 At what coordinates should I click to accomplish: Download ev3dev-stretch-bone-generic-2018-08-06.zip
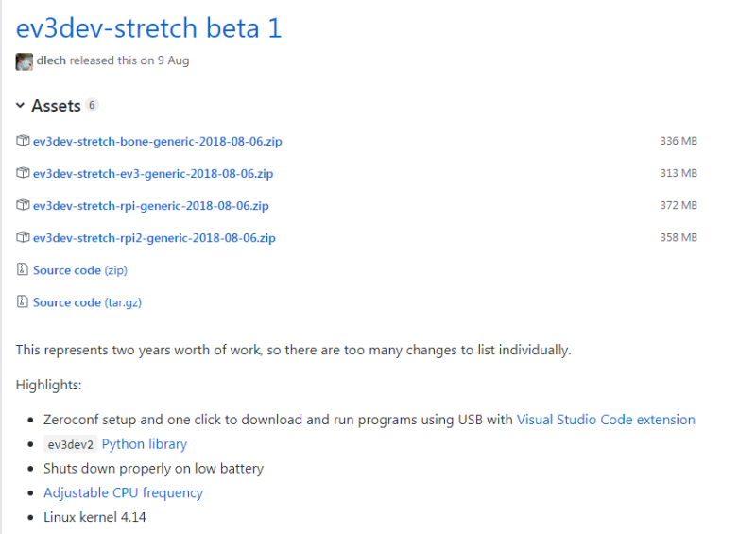(157, 142)
